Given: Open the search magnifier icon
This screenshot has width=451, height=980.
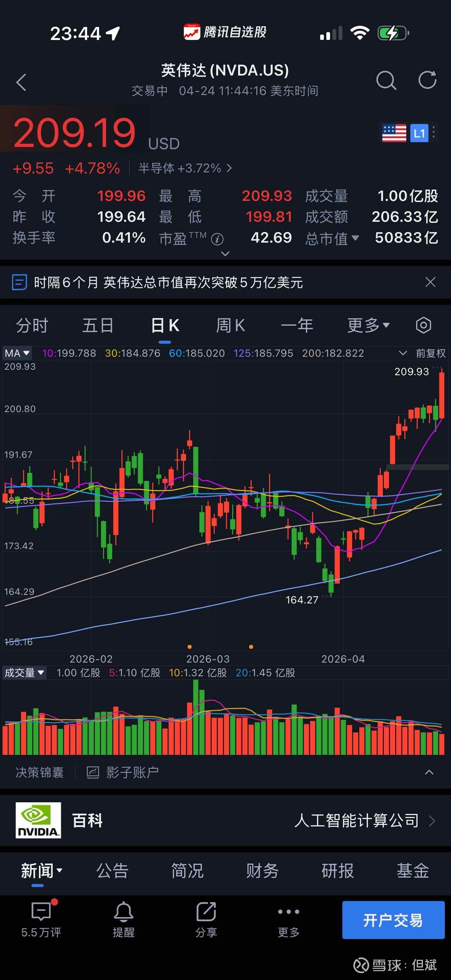Looking at the screenshot, I should 386,80.
